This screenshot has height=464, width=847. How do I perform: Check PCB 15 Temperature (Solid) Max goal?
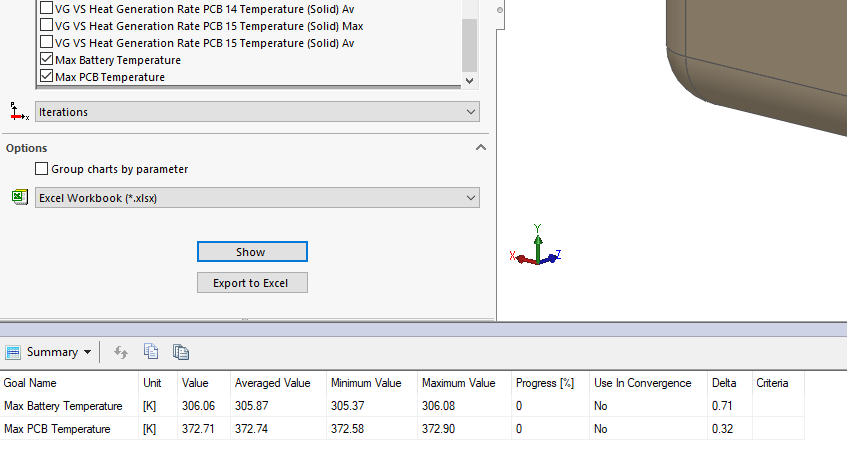[x=46, y=26]
